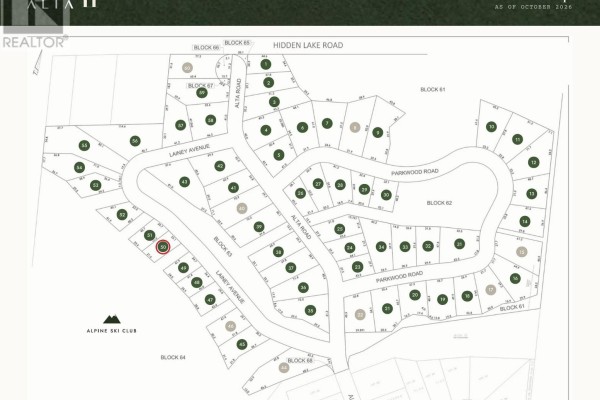Click the lot 29 marker
This screenshot has height=400, width=600.
(x=364, y=189)
